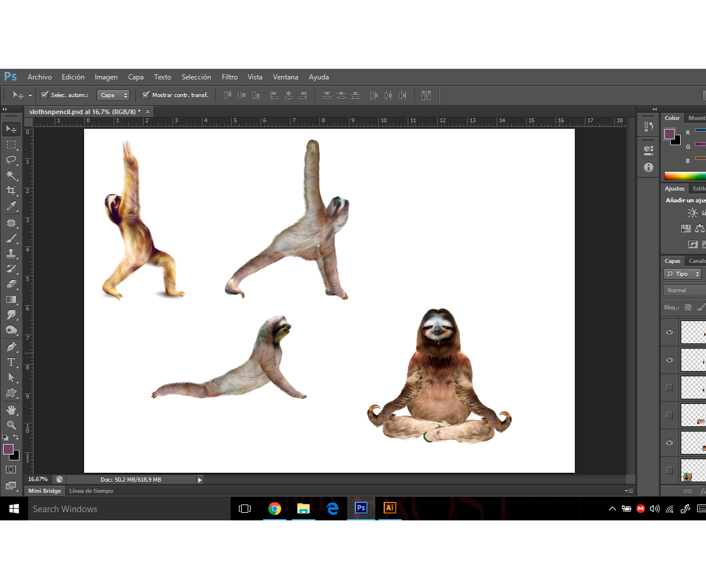
Task: Open Adobe Illustrator from the taskbar
Action: point(389,508)
